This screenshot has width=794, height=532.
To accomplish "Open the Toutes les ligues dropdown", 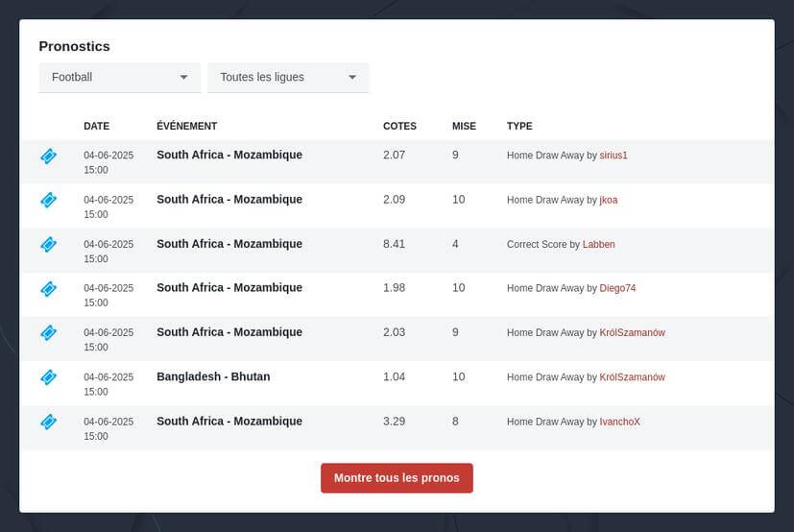I will point(288,78).
